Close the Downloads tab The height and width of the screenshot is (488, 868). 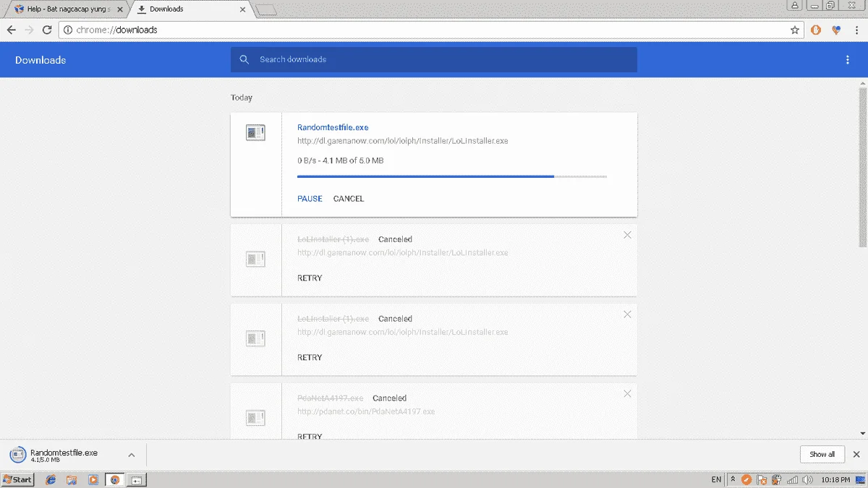pyautogui.click(x=242, y=9)
